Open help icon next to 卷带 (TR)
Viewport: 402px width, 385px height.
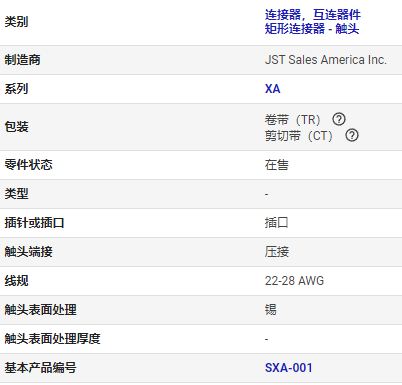pyautogui.click(x=339, y=119)
